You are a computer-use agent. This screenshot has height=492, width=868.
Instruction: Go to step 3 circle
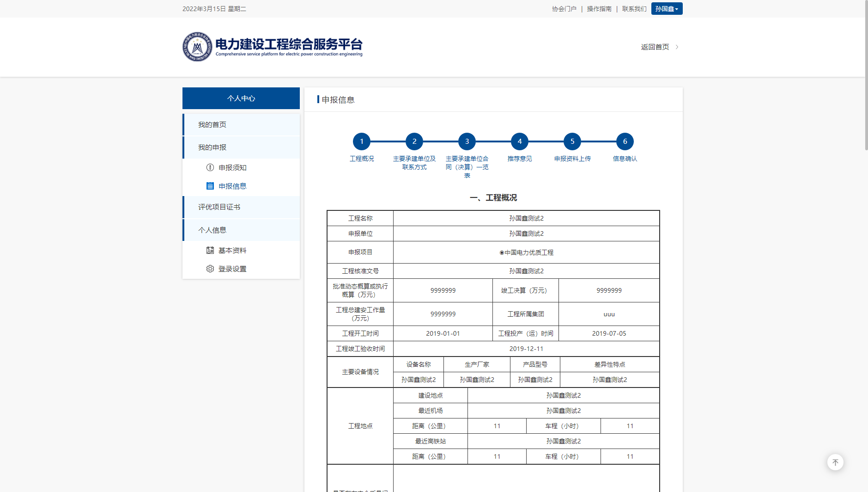[467, 141]
